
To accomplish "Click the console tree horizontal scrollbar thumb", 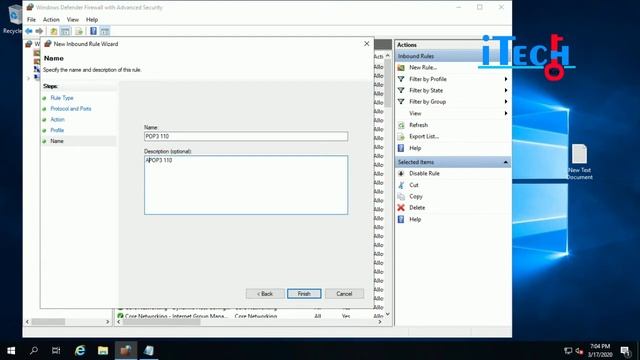I will [48, 322].
